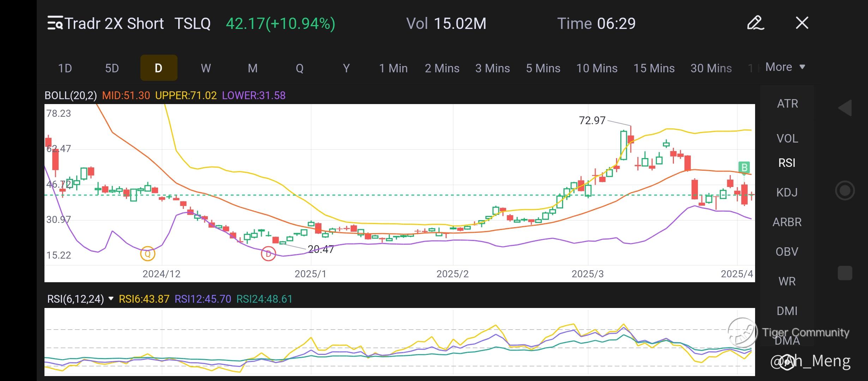
Task: Tap the green B buy marker
Action: 744,167
